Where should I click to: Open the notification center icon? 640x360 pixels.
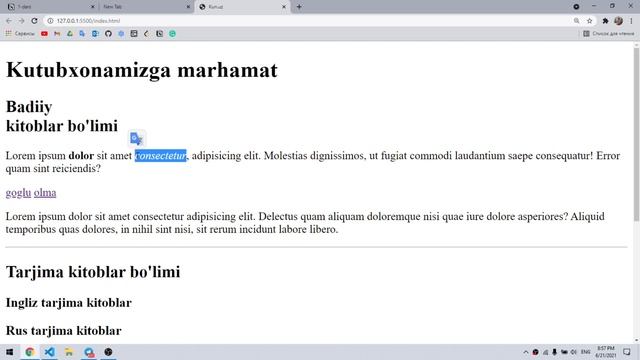coord(627,352)
